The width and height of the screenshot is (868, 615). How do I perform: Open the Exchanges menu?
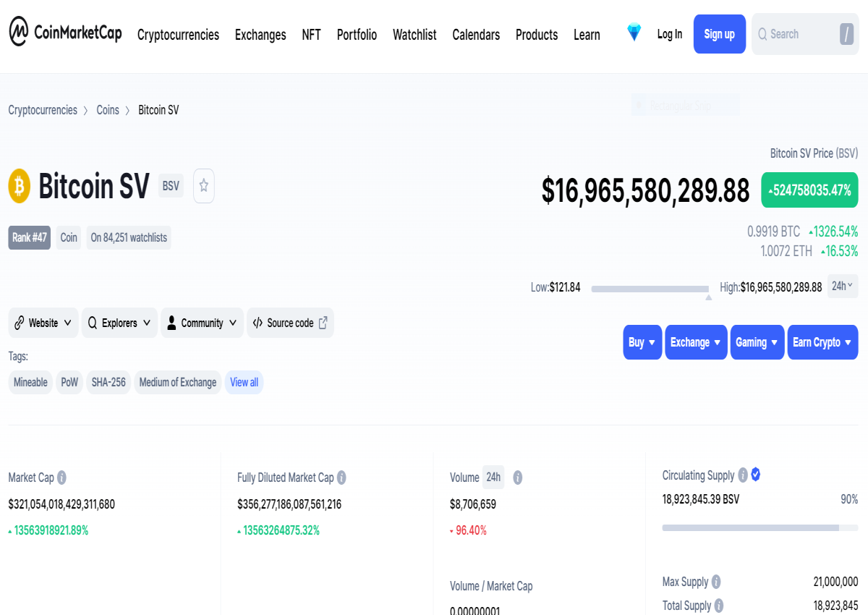(x=260, y=35)
